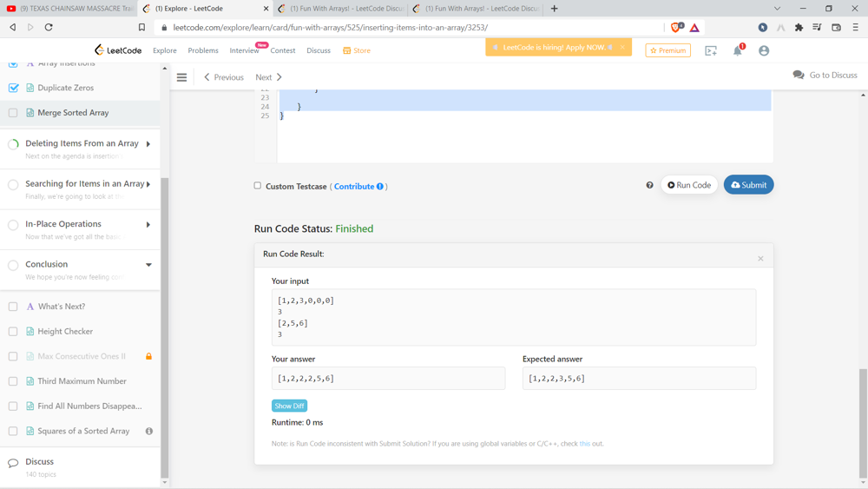
Task: Go back in browser history
Action: coord(13,27)
